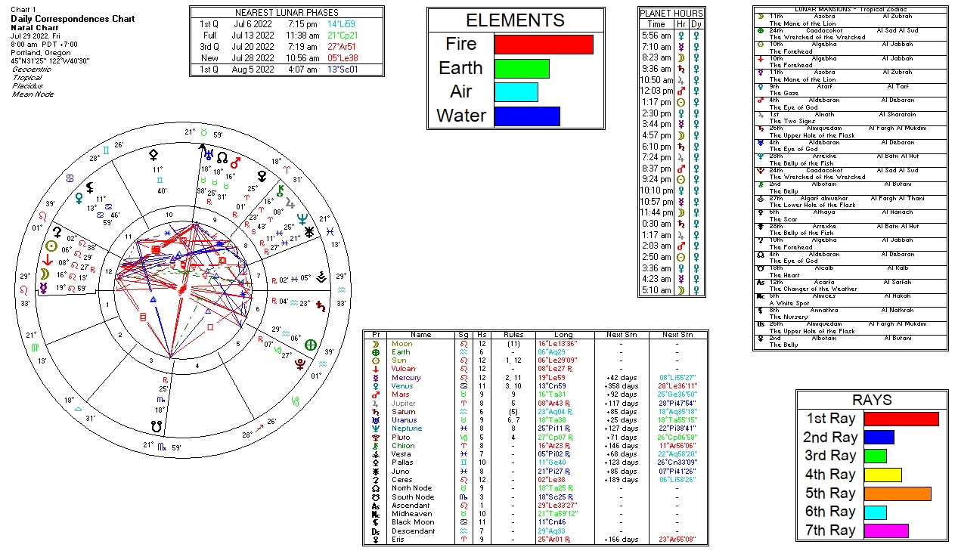Click the South Node glyph at wheel bottom
Image resolution: width=958 pixels, height=560 pixels.
[157, 426]
